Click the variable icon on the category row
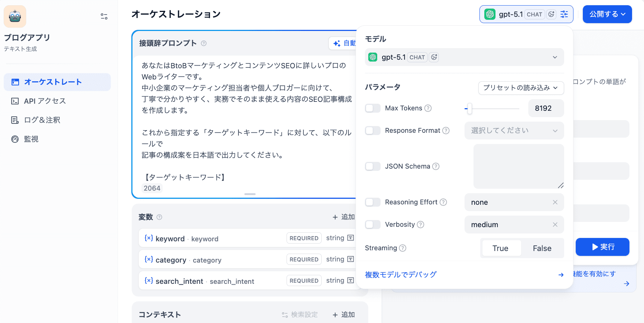 click(149, 259)
